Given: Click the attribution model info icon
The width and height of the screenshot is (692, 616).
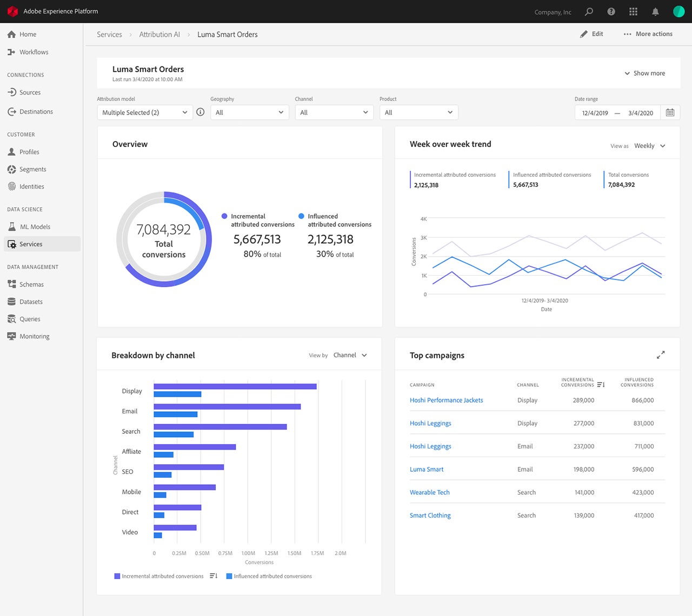Looking at the screenshot, I should click(201, 112).
